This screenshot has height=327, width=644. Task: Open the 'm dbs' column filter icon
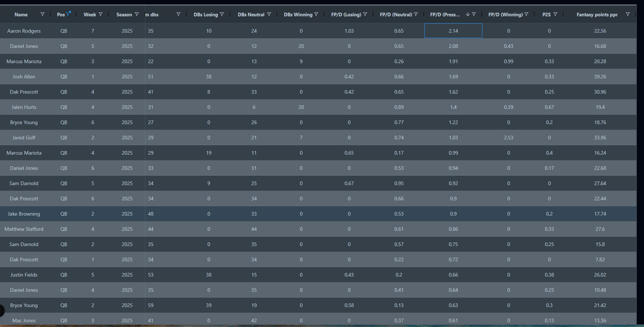[178, 15]
